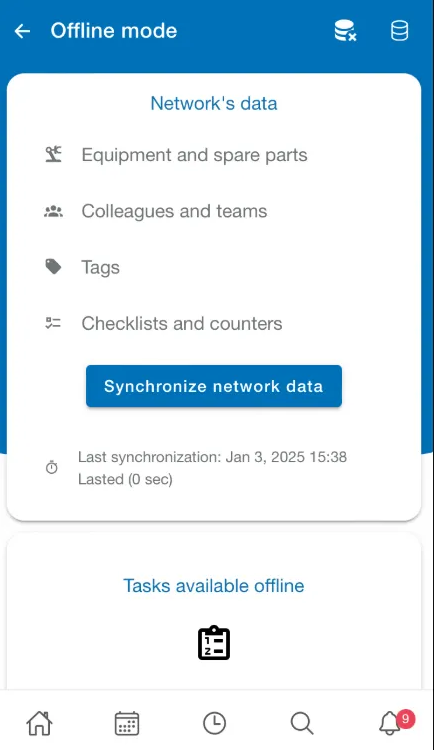The image size is (434, 750).
Task: Open search from the bottom bar
Action: [x=302, y=723]
